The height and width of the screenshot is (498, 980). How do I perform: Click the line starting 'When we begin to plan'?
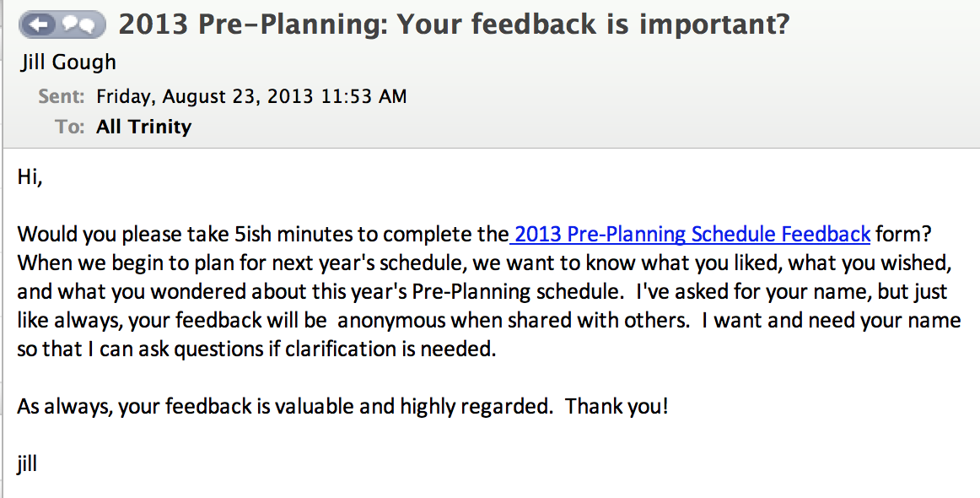484,263
